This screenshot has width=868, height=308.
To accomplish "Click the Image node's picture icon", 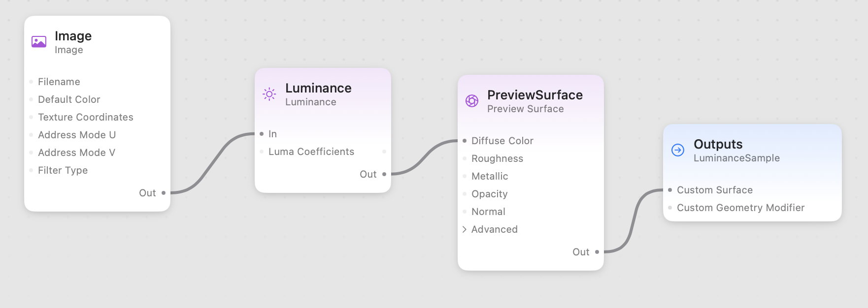I will click(x=38, y=41).
